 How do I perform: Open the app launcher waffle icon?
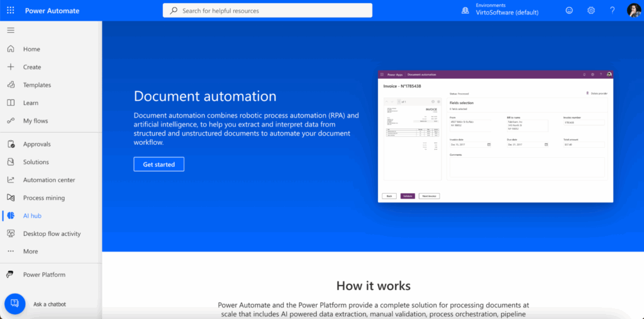tap(11, 11)
